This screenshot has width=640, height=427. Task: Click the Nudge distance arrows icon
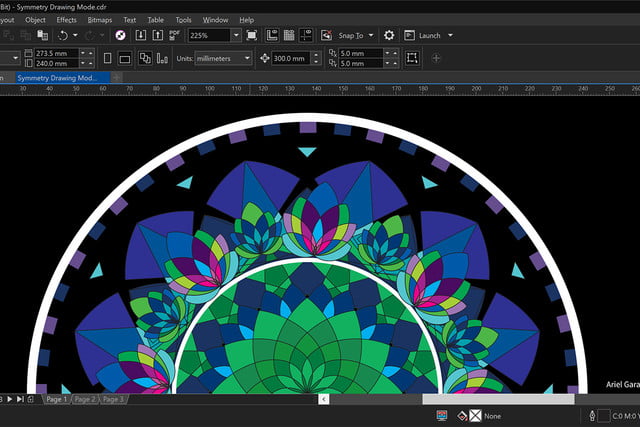click(x=264, y=58)
